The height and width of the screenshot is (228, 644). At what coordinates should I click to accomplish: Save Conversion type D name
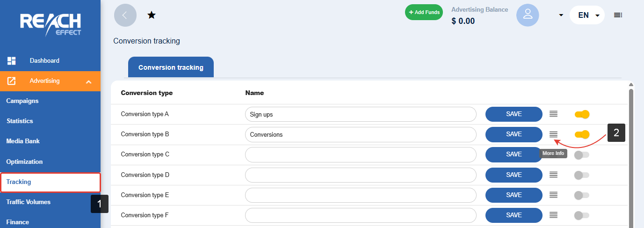pos(514,175)
